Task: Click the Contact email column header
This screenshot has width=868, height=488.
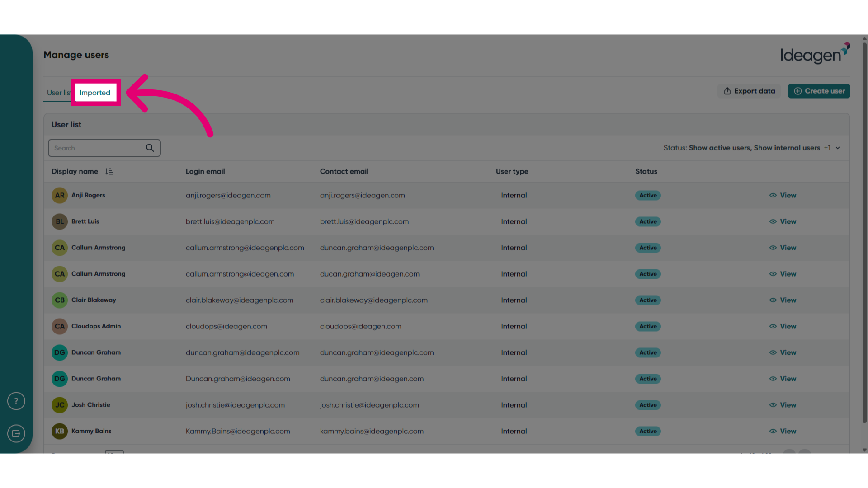Action: (344, 171)
